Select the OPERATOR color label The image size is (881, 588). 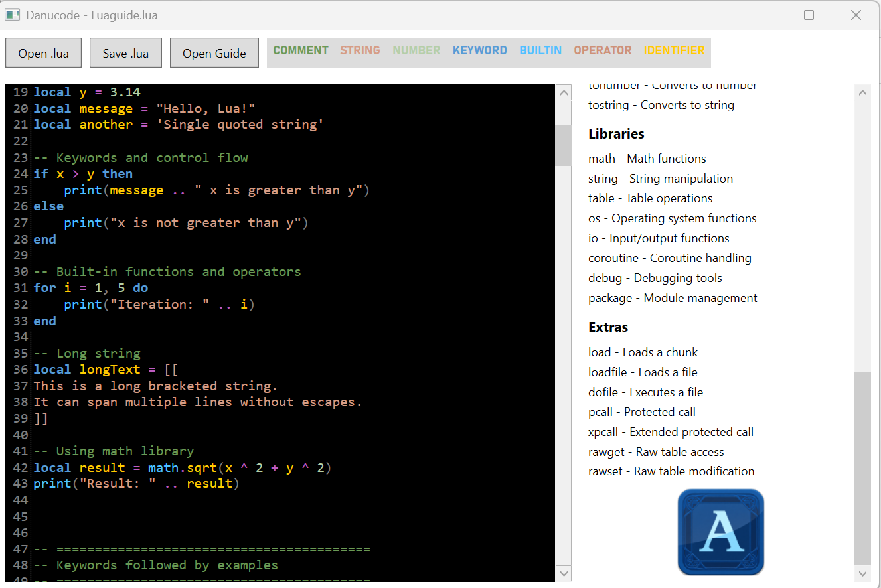602,50
